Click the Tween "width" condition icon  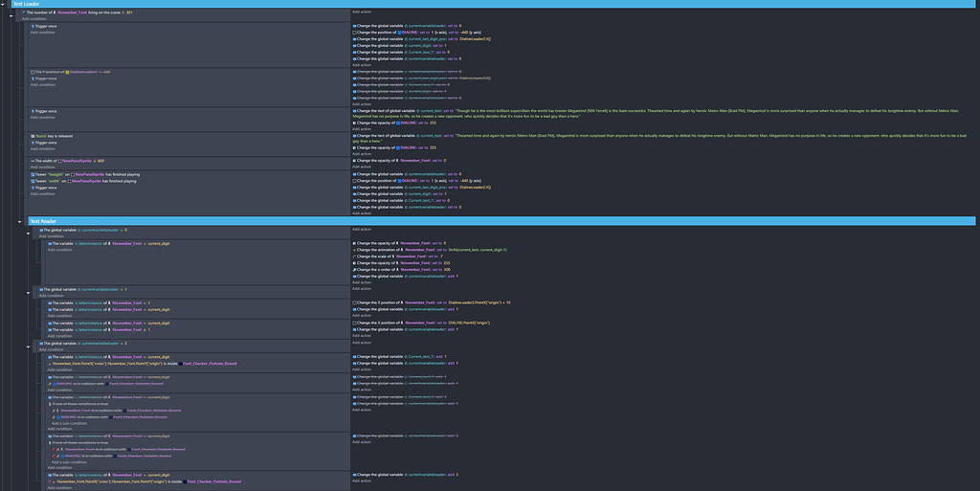[x=33, y=180]
